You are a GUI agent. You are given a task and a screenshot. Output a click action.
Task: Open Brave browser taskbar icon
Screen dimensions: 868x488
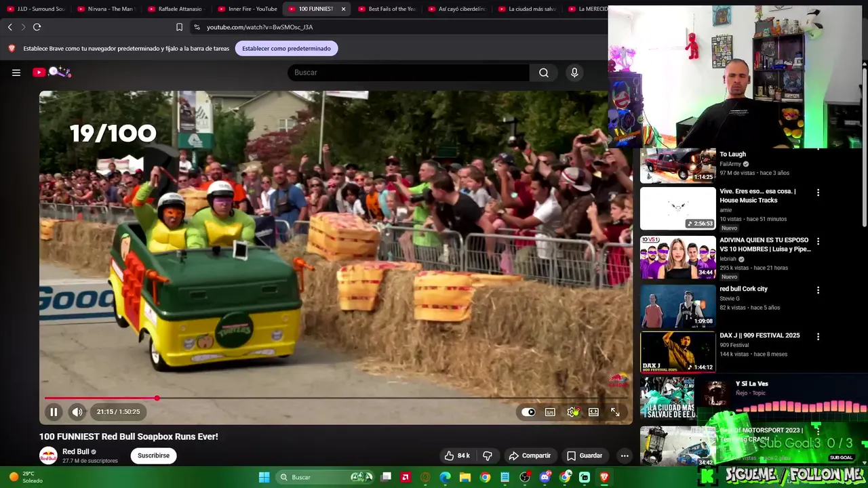604,477
